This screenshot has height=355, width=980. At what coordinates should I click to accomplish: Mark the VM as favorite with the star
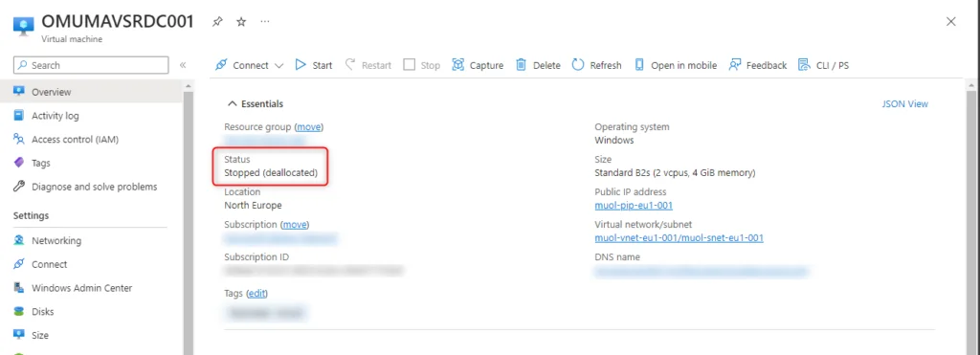(241, 22)
